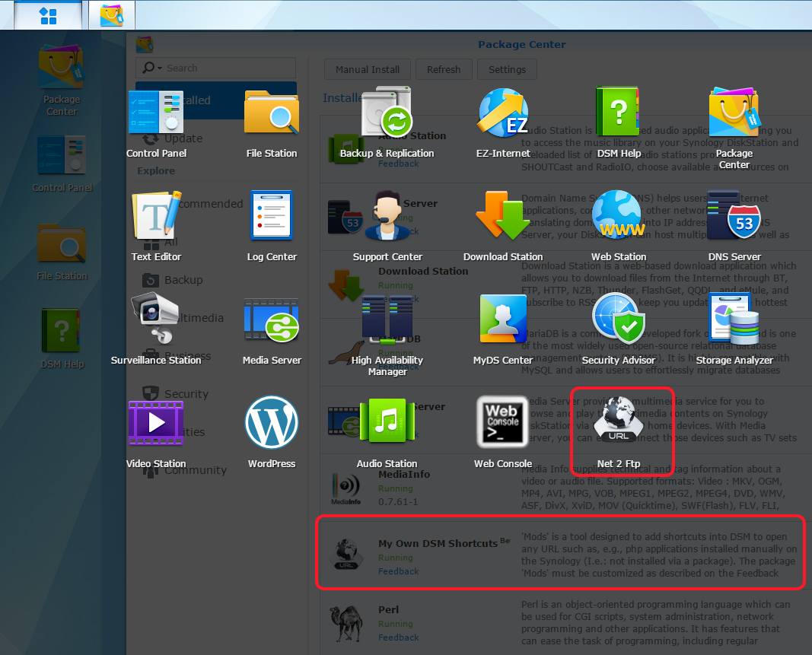Image resolution: width=812 pixels, height=655 pixels.
Task: Launch the Web Console app
Action: [x=503, y=433]
